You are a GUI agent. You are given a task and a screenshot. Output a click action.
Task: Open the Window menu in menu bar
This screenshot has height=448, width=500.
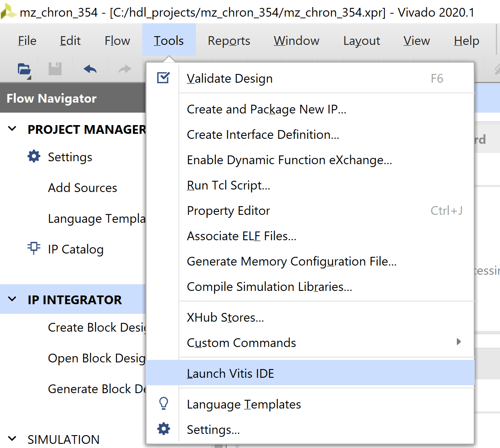pos(296,41)
